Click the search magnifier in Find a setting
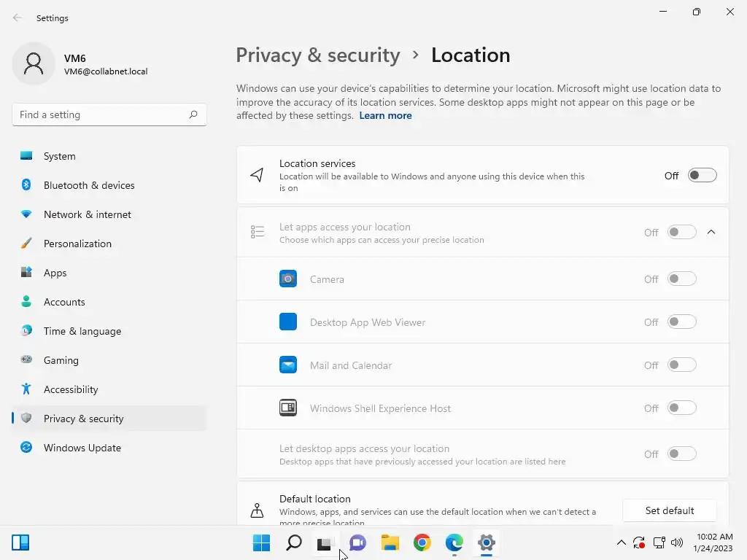This screenshot has width=747, height=560. (193, 114)
